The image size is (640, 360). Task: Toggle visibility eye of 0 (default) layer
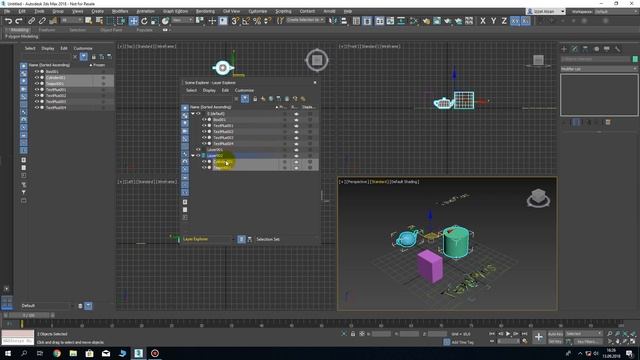click(x=198, y=113)
